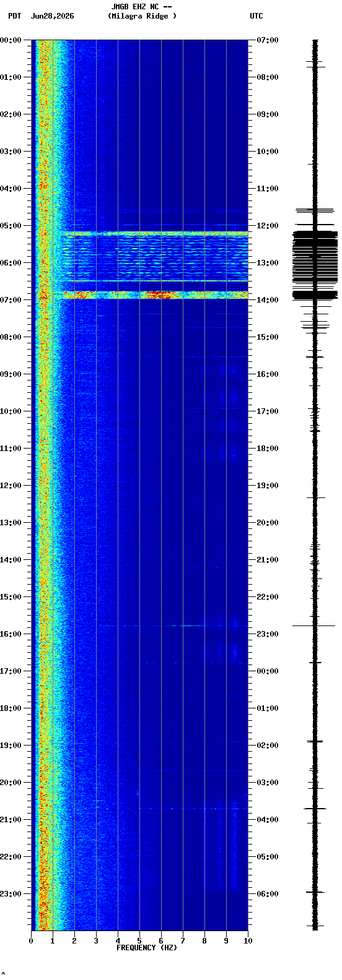Click the PDT '23:00' time label
The image size is (342, 980).
coord(11,894)
